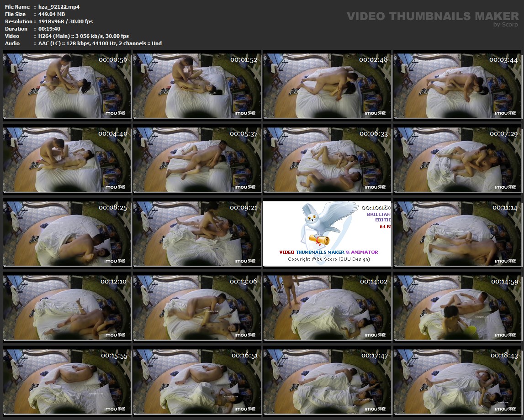This screenshot has height=420, width=524.
Task: Select the file size value 449.04 MB
Action: pos(52,14)
